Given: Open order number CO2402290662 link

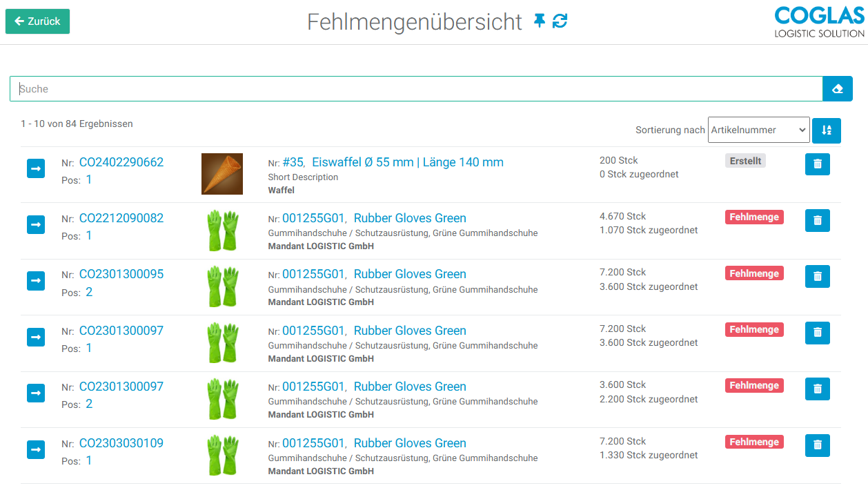Looking at the screenshot, I should point(121,162).
